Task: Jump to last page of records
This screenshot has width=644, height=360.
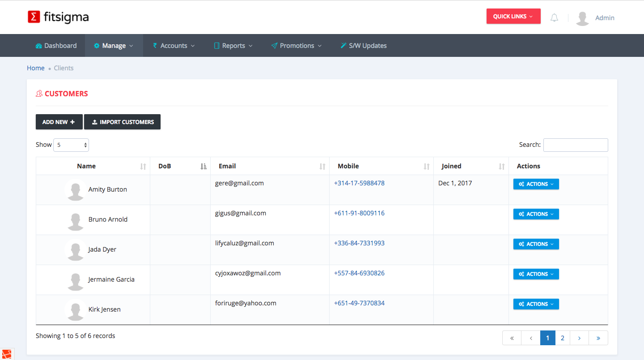Action: pyautogui.click(x=598, y=338)
